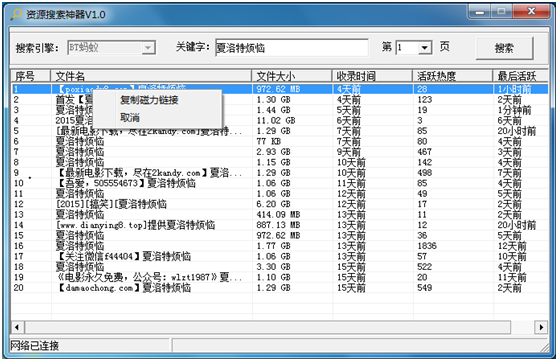This screenshot has height=361, width=558.
Task: Click file size 414.09 MB cell
Action: [x=278, y=215]
